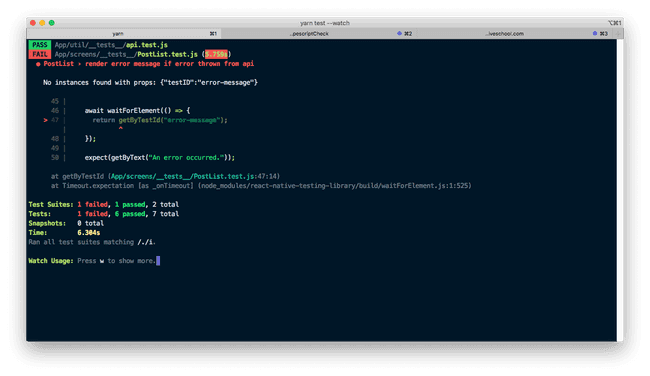Click the yarn test --watch window title
This screenshot has width=650, height=376.
325,23
